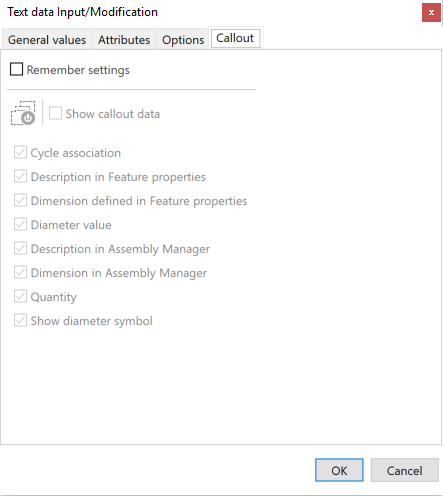Select the Options tab

pyautogui.click(x=183, y=40)
